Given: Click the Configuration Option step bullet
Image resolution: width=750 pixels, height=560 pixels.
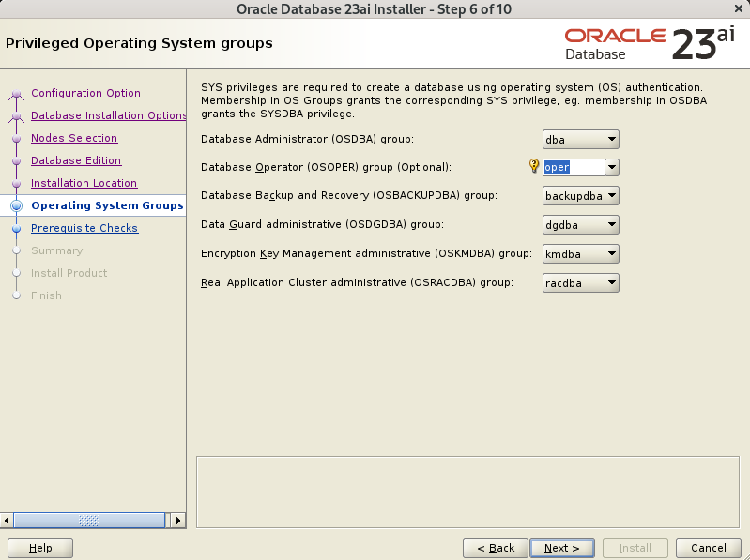Looking at the screenshot, I should point(16,93).
